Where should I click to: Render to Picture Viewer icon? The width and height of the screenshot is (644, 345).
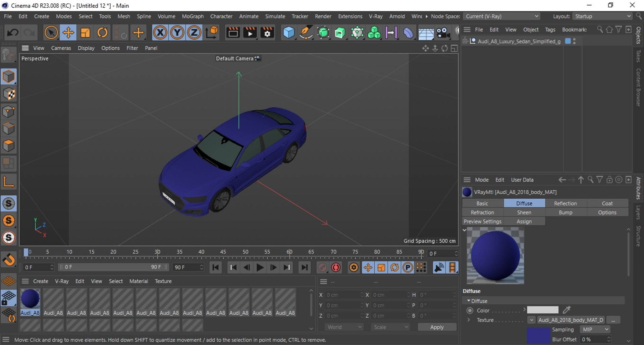[x=250, y=33]
